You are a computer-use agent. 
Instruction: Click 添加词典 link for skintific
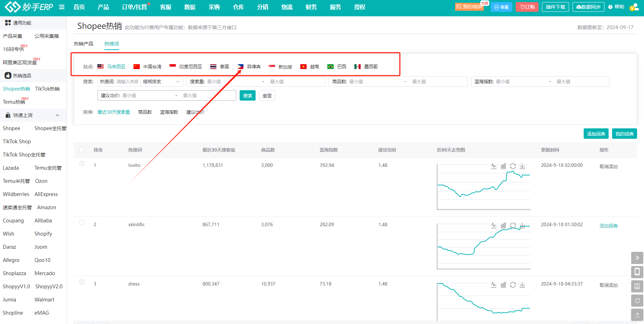click(x=608, y=226)
